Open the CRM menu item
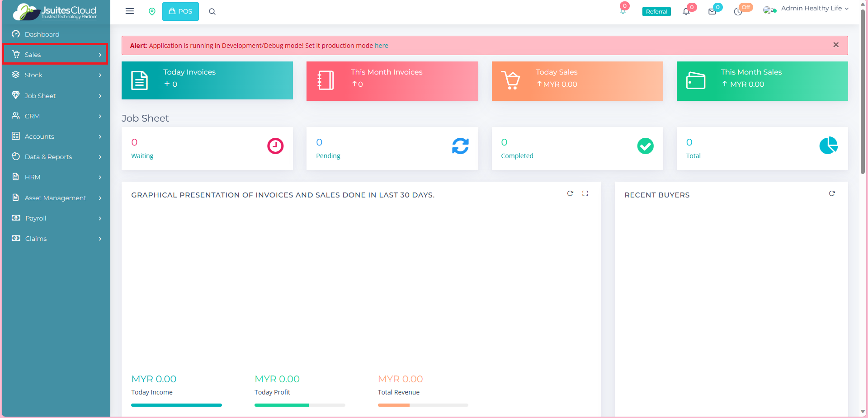The image size is (868, 418). pyautogui.click(x=56, y=116)
